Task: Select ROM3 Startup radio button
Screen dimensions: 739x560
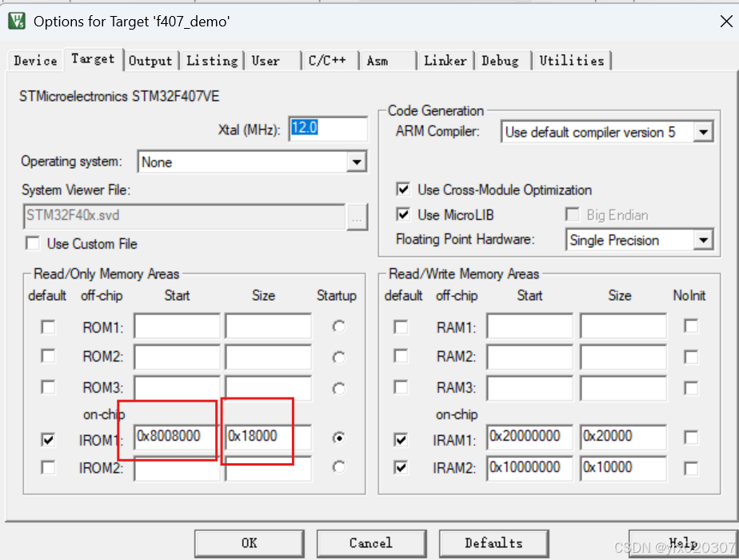Action: pos(338,389)
